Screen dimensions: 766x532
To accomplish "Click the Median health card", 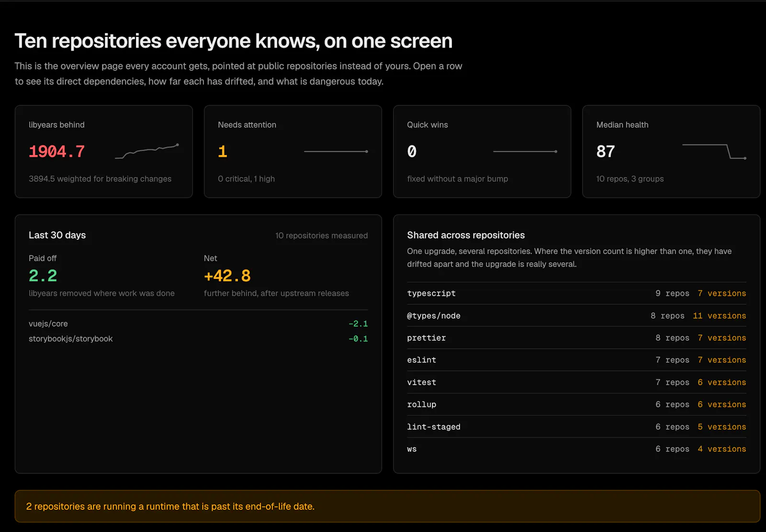I will click(671, 152).
